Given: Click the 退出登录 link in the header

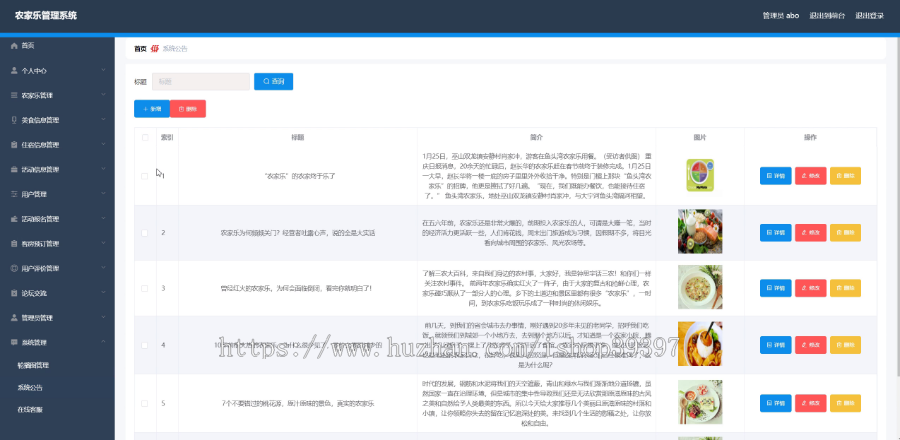Looking at the screenshot, I should click(x=869, y=15).
